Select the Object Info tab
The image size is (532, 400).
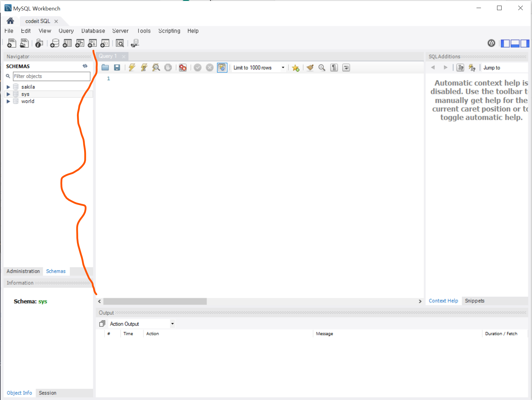tap(19, 393)
